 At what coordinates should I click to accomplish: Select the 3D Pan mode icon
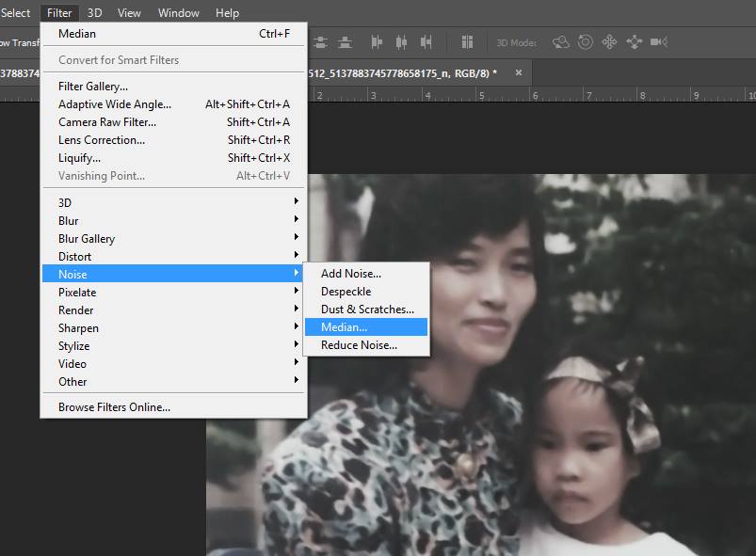609,42
